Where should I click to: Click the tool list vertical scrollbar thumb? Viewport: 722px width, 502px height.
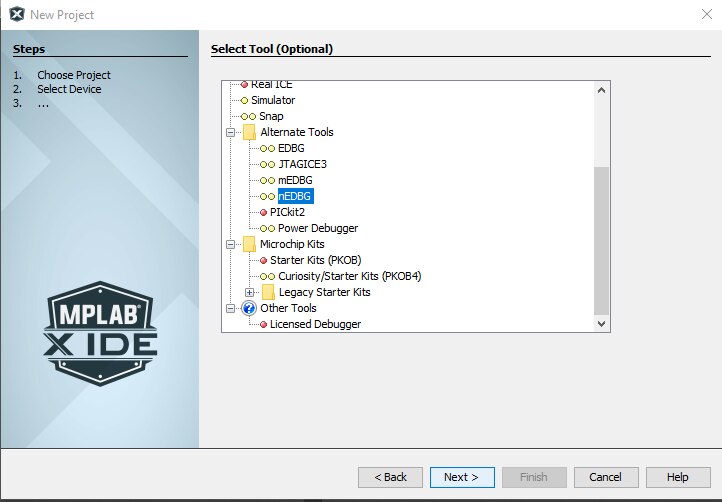coord(601,241)
